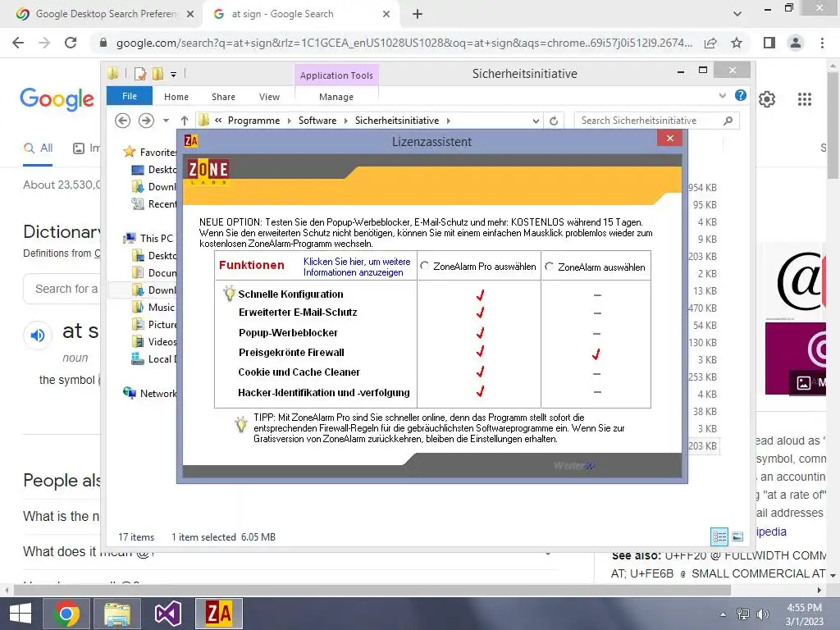Image resolution: width=840 pixels, height=630 pixels.
Task: Bookmark this page with the star icon
Action: (x=737, y=43)
